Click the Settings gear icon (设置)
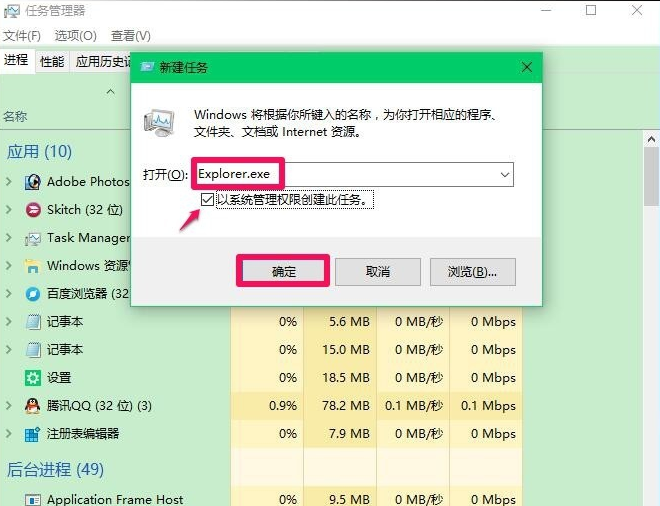The width and height of the screenshot is (660, 506). pos(32,378)
